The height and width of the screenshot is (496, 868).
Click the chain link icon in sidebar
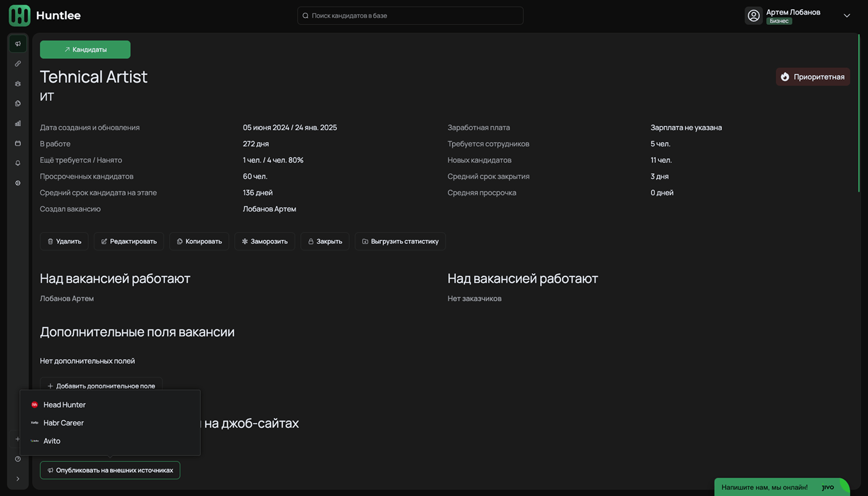(18, 64)
